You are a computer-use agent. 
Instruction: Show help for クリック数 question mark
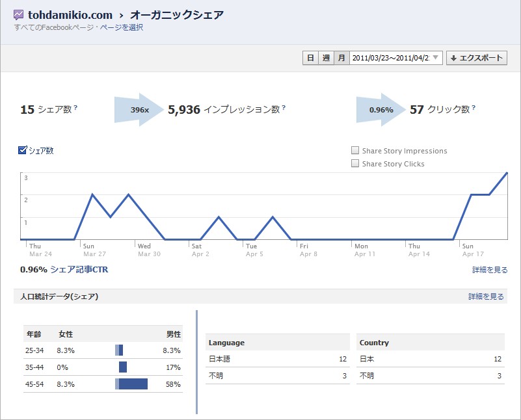tap(474, 107)
